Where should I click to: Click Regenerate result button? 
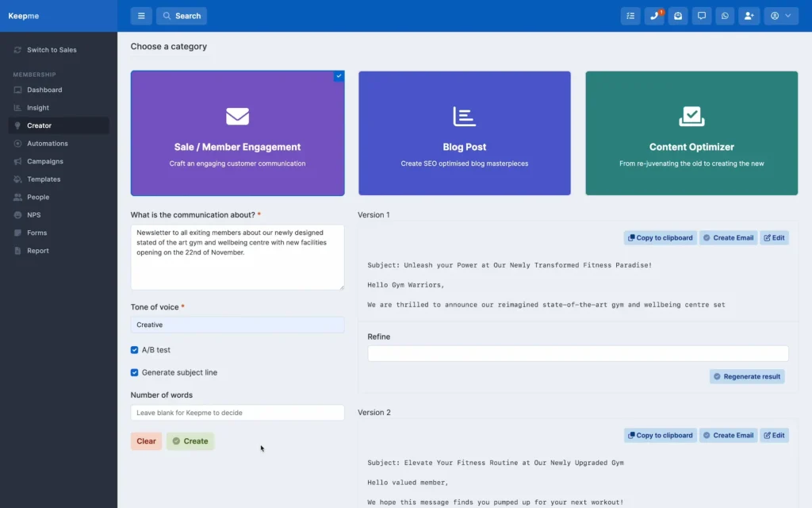[x=747, y=377]
